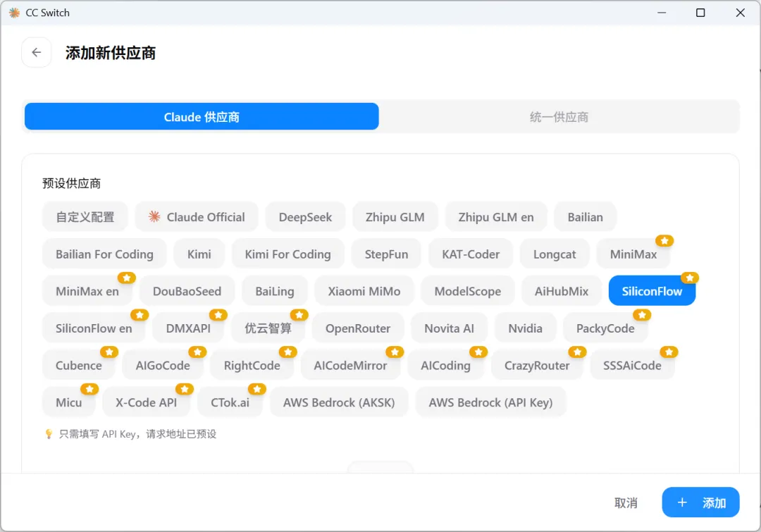Select KAT-Coder provider
761x532 pixels.
[471, 254]
